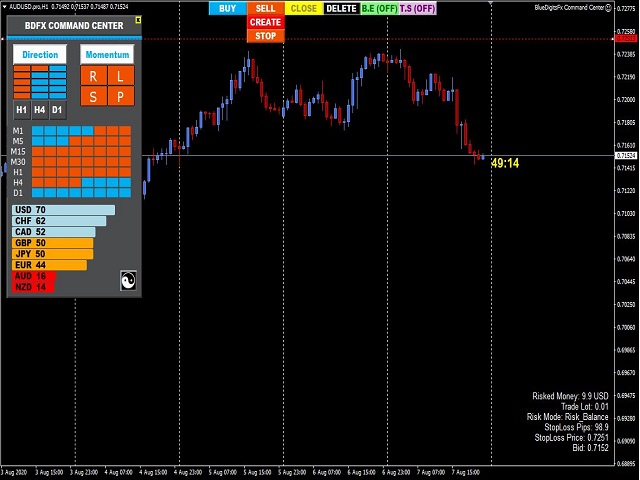Image resolution: width=640 pixels, height=480 pixels.
Task: Open the Direction panel button
Action: click(40, 54)
